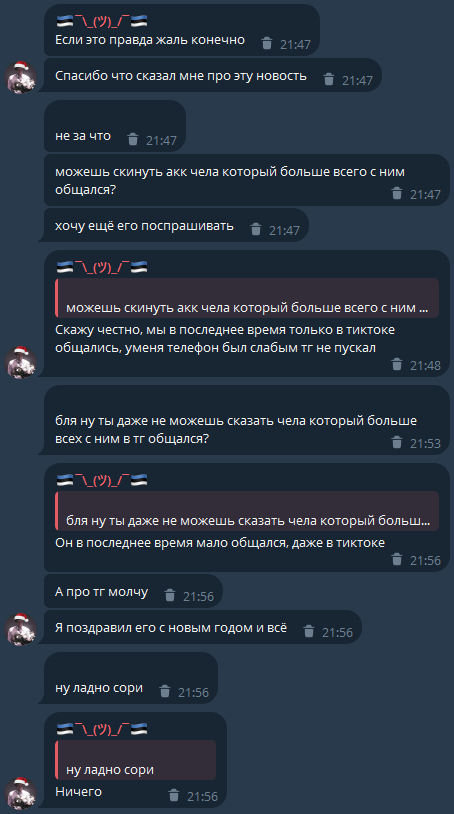Click trash icon on 'Скажу честно' message
This screenshot has width=454, height=814.
coord(397,364)
